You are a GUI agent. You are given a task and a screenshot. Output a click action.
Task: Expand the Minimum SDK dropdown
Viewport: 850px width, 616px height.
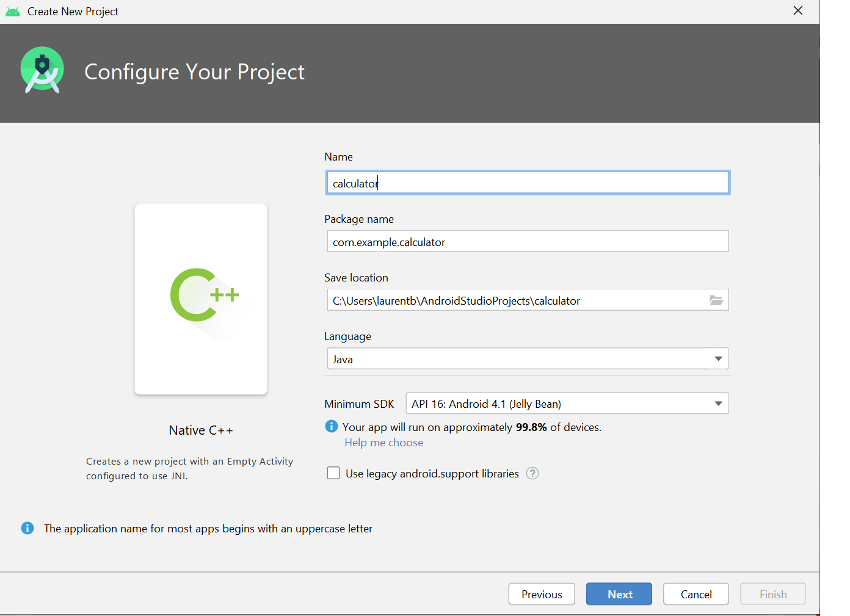point(567,404)
